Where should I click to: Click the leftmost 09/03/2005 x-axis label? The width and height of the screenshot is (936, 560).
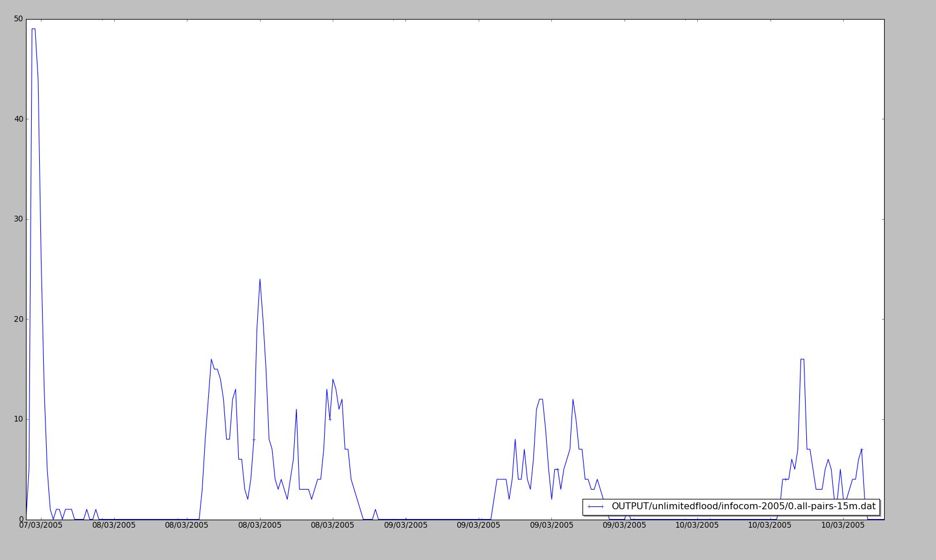point(405,525)
